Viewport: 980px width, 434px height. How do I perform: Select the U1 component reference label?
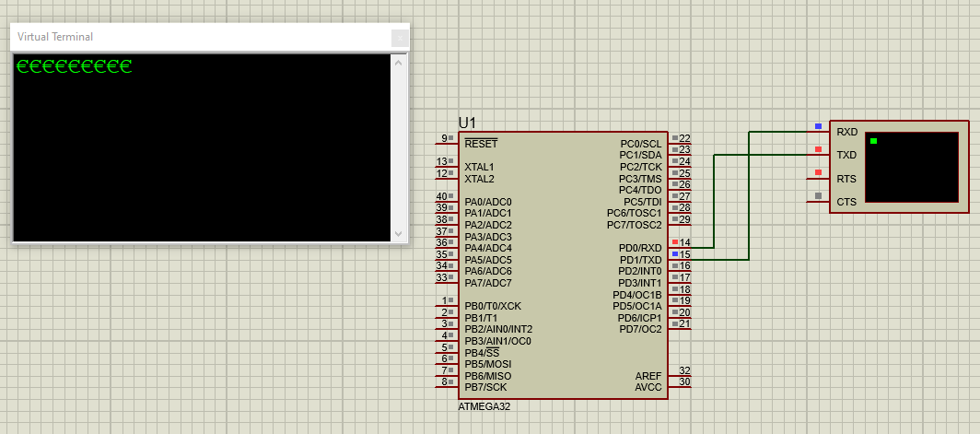tap(466, 123)
